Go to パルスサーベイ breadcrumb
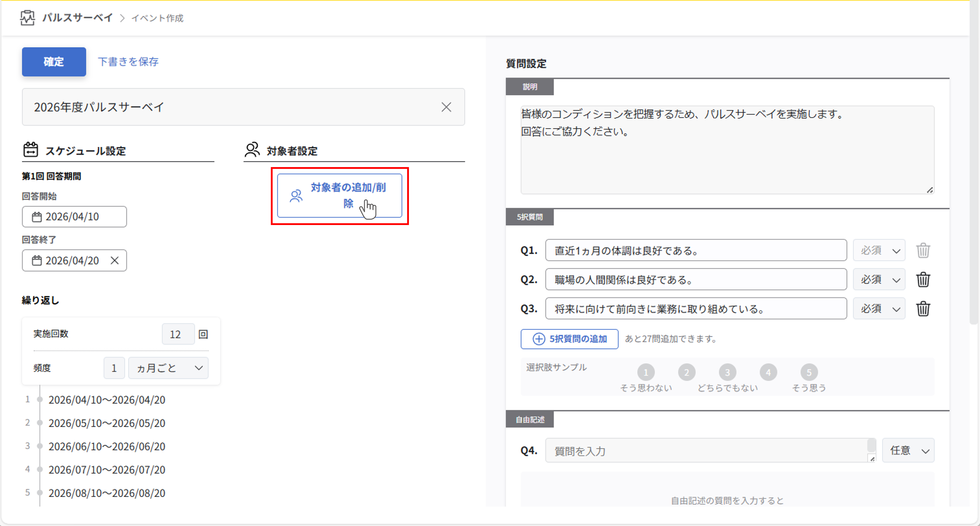980x526 pixels. coord(77,18)
